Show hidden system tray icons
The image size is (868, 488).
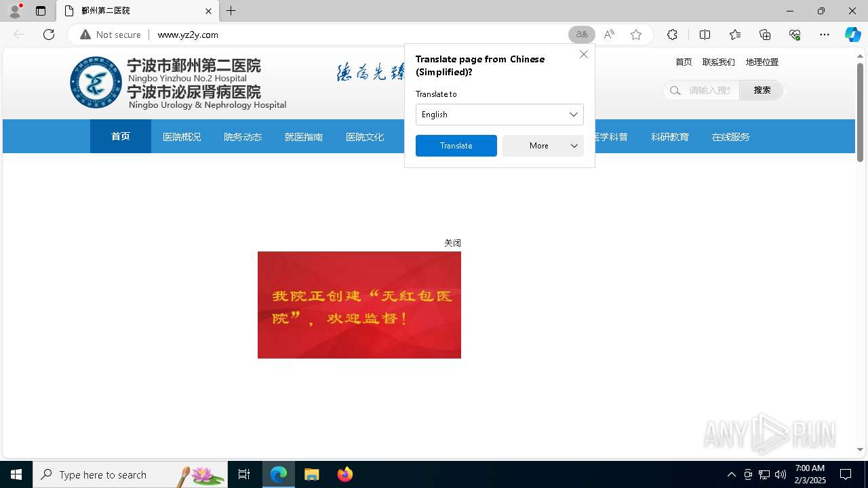click(731, 474)
